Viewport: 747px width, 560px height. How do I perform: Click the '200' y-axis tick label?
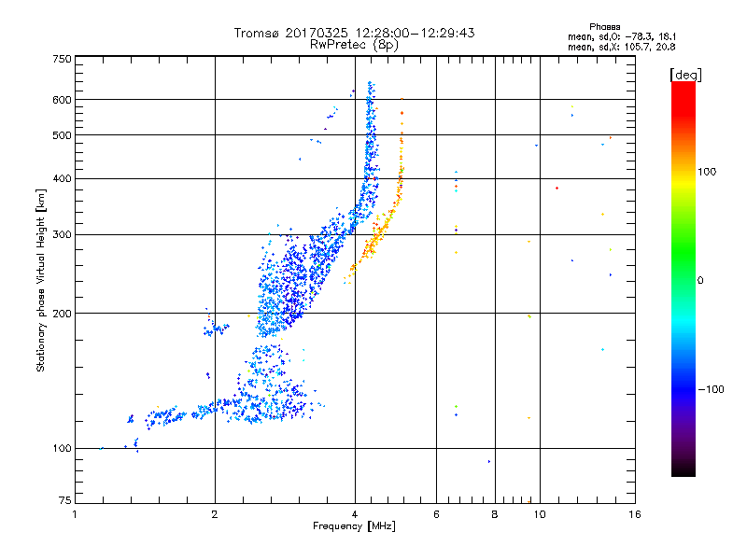[x=63, y=314]
